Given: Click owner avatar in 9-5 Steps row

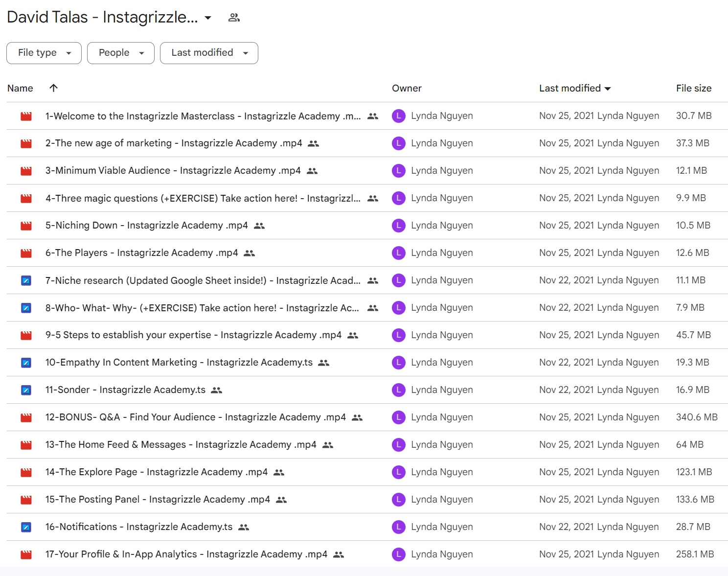Looking at the screenshot, I should (x=399, y=335).
